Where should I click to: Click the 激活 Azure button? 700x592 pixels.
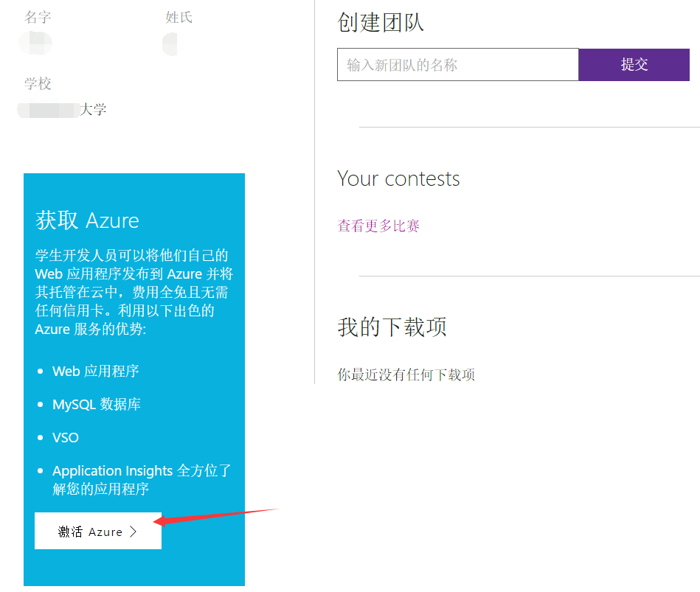[98, 530]
